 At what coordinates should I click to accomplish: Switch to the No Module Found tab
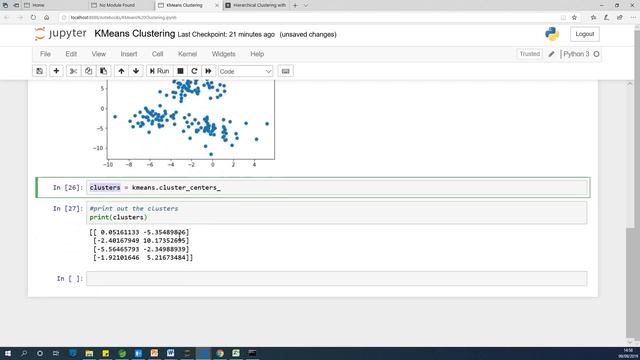click(x=117, y=5)
